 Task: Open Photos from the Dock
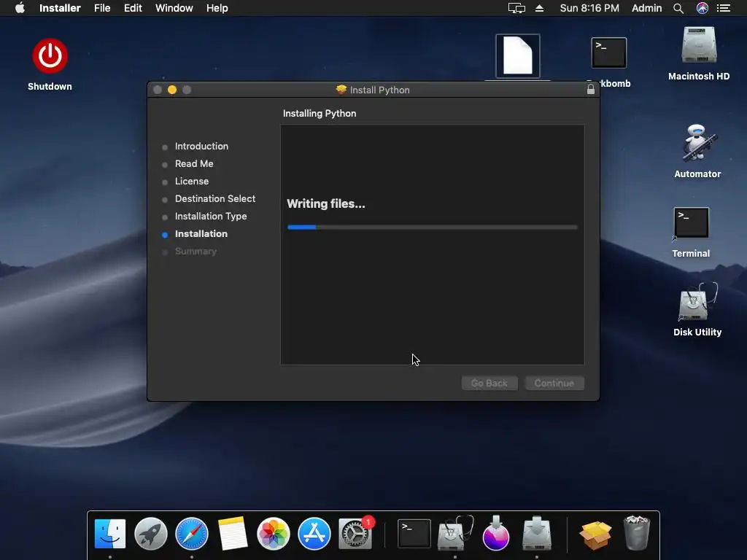coord(274,534)
